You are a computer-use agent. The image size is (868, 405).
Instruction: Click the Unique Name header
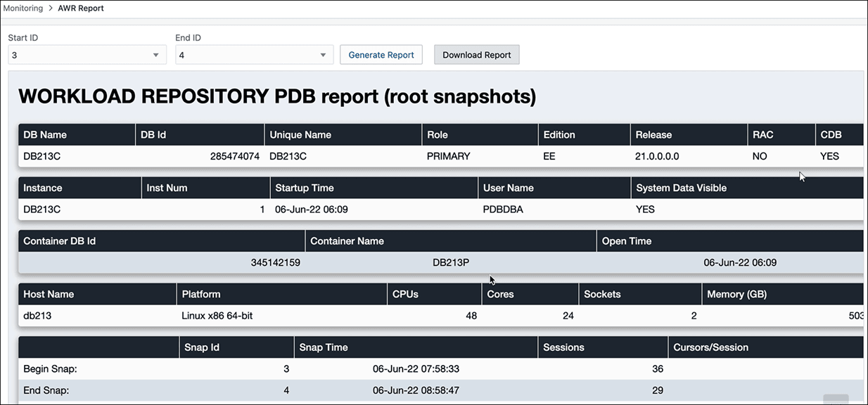click(x=343, y=135)
